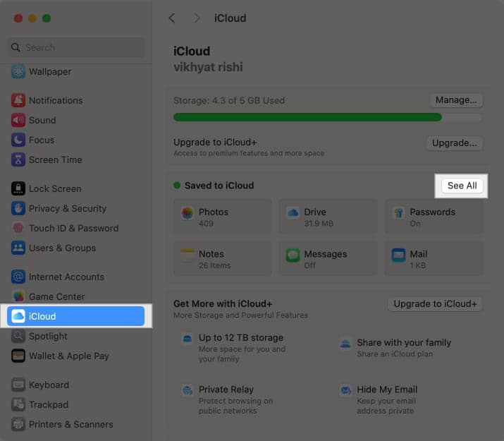
Task: Click the Printers & Scanners icon
Action: point(18,424)
